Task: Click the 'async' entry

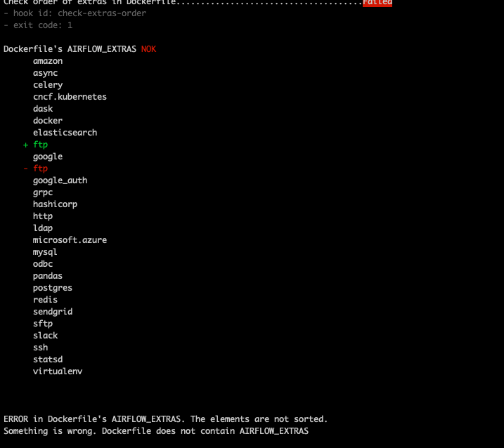Action: click(x=45, y=73)
